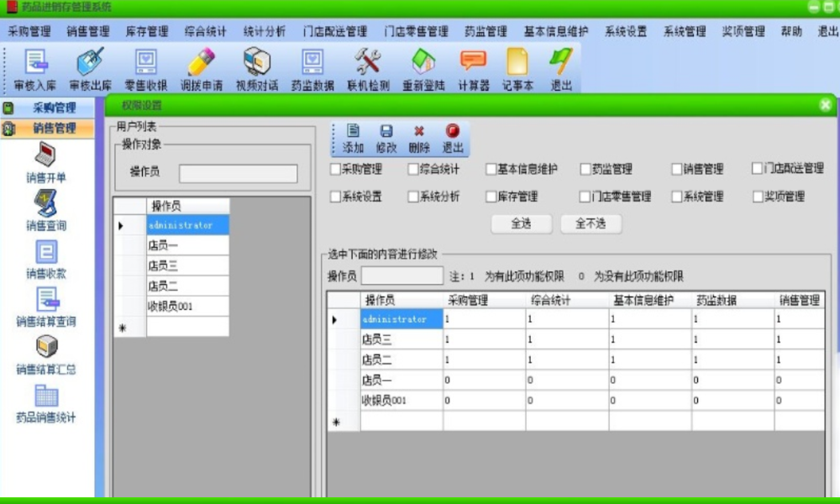Tick the 系统设置 checkbox
This screenshot has height=504, width=840.
tap(336, 197)
